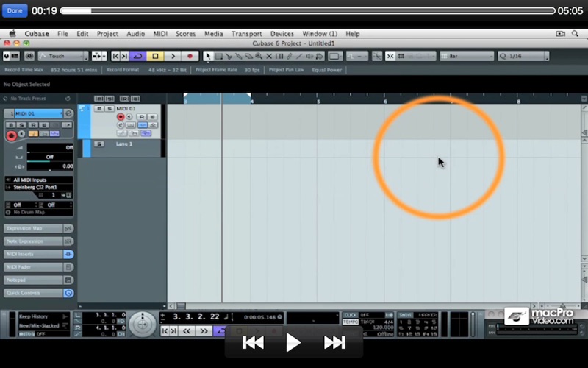Select the Erase tool
This screenshot has width=588, height=368.
[249, 57]
